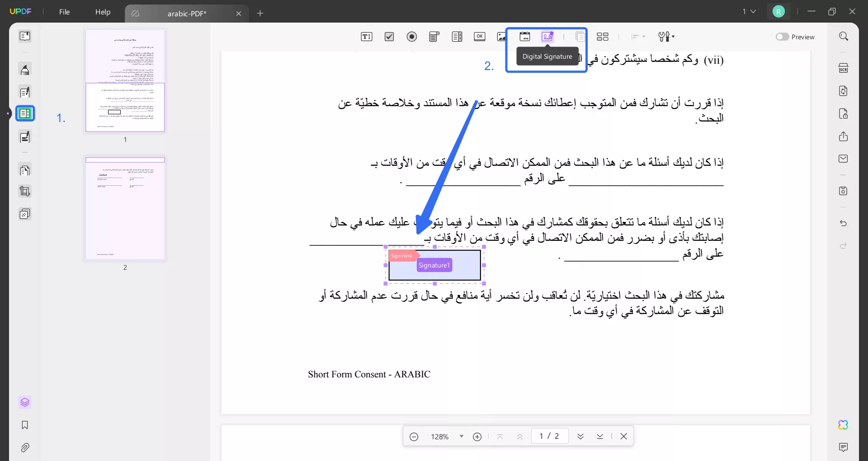
Task: Open the alignment options dropdown
Action: tap(638, 37)
